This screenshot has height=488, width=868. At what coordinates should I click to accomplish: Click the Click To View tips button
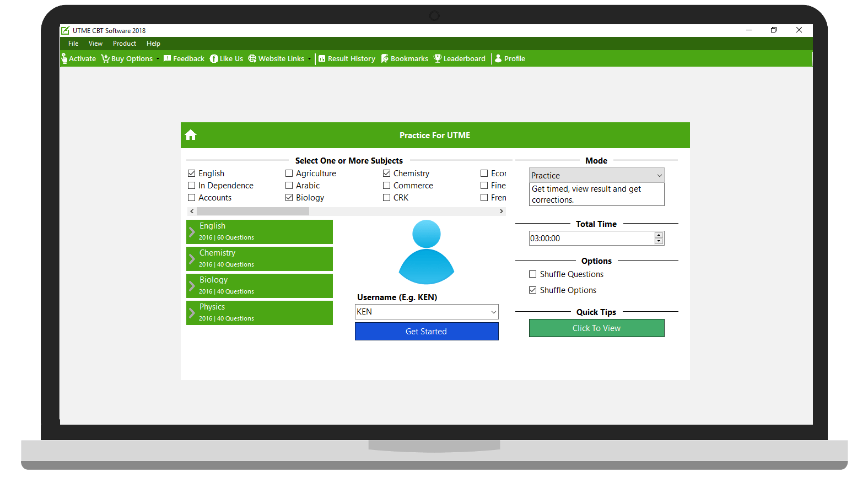[597, 328]
